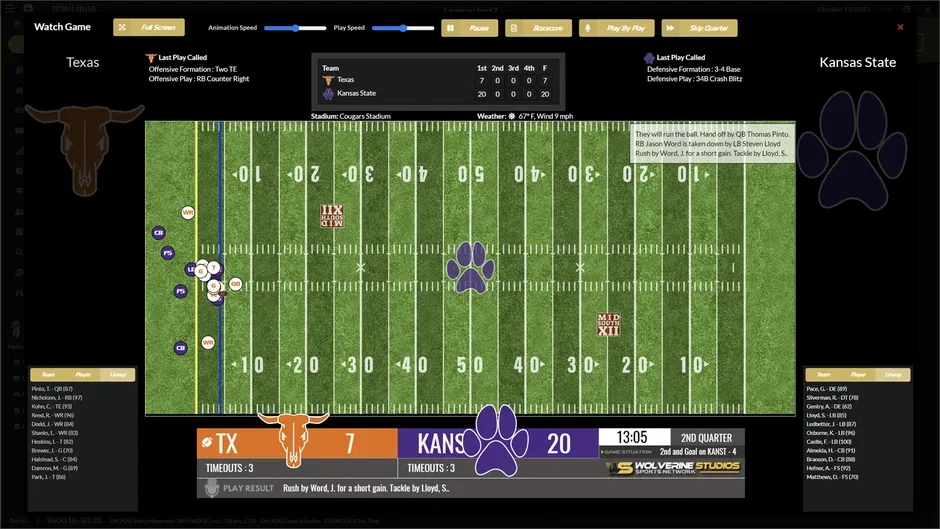
Task: Select Castle, F. - LB in Kansas State lineup
Action: coord(830,441)
